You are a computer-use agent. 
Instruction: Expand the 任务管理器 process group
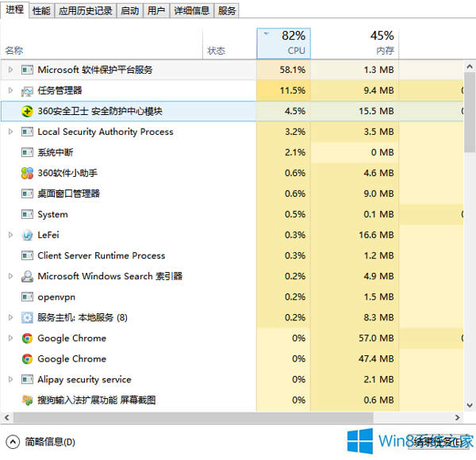tap(10, 90)
